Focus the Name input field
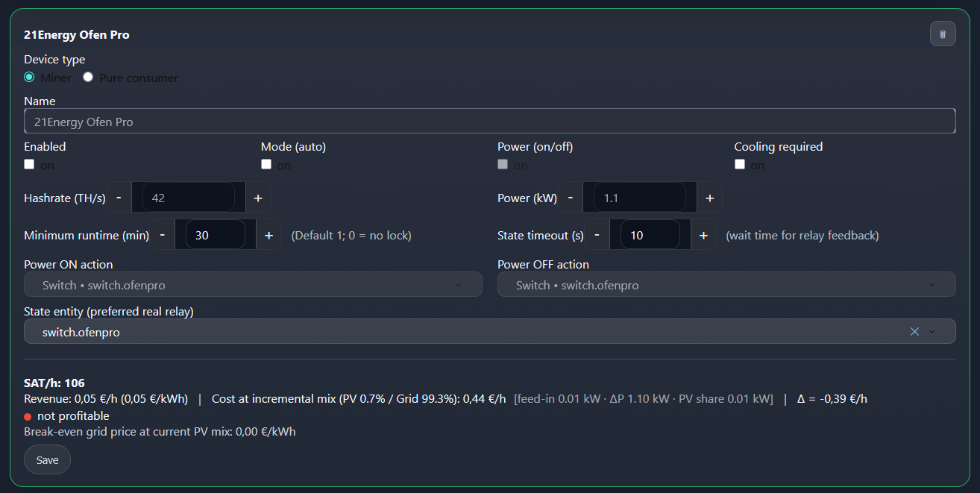Viewport: 980px width, 493px height. [x=489, y=122]
